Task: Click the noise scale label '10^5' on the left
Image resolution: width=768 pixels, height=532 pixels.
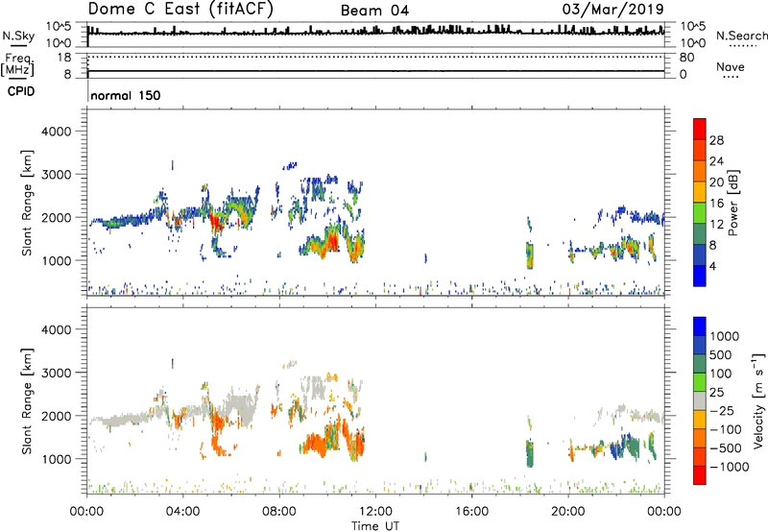Action: (58, 26)
